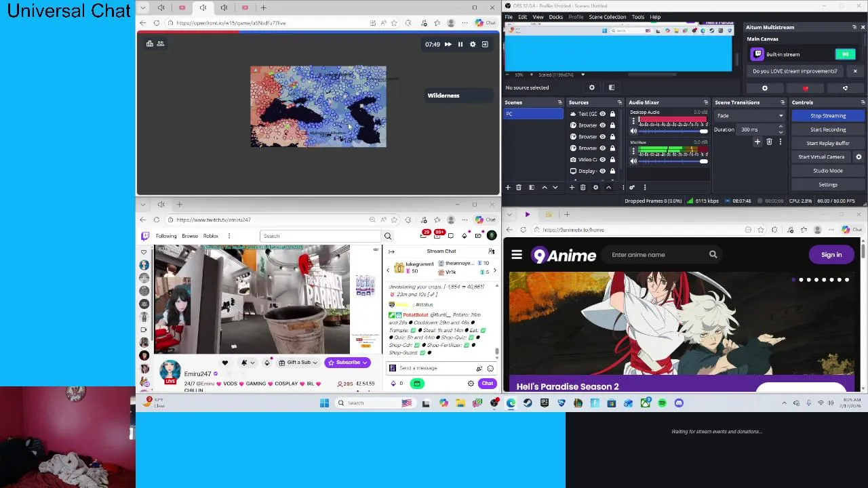Go to Twitch Following tab

coord(166,236)
